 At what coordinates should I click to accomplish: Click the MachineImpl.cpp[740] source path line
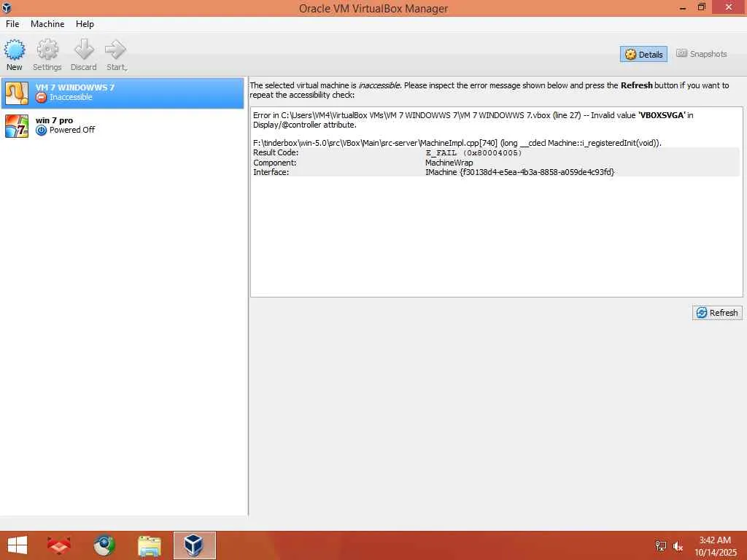pyautogui.click(x=457, y=143)
